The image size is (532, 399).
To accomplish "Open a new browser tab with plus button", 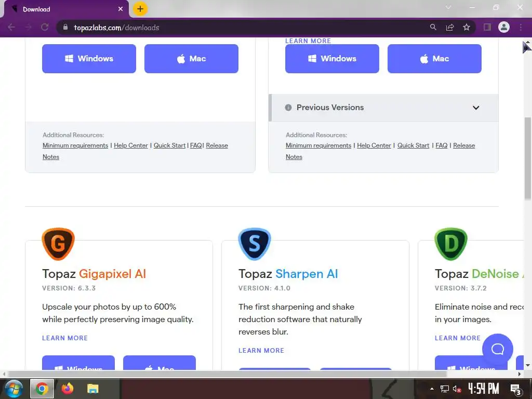I will [x=140, y=9].
